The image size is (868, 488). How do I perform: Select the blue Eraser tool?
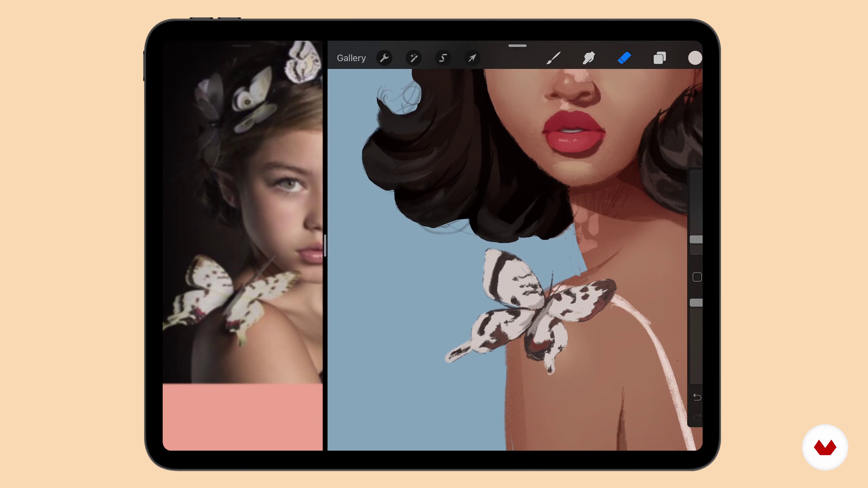point(624,58)
